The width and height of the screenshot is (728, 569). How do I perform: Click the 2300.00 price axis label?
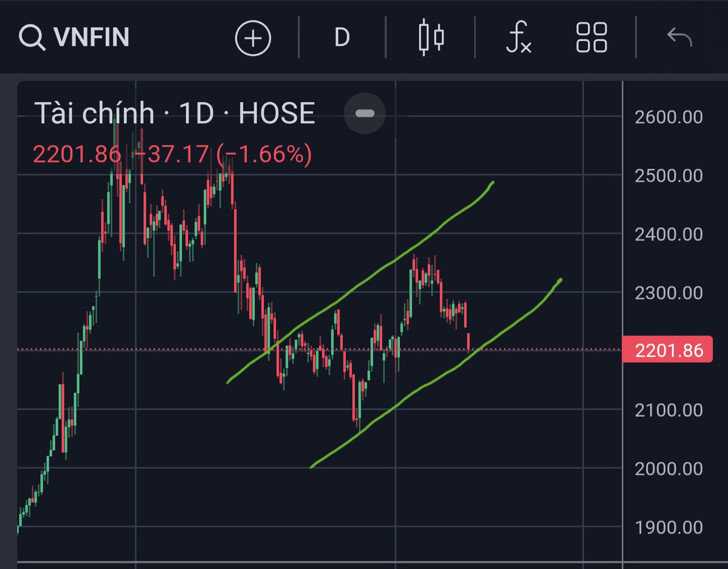(669, 293)
